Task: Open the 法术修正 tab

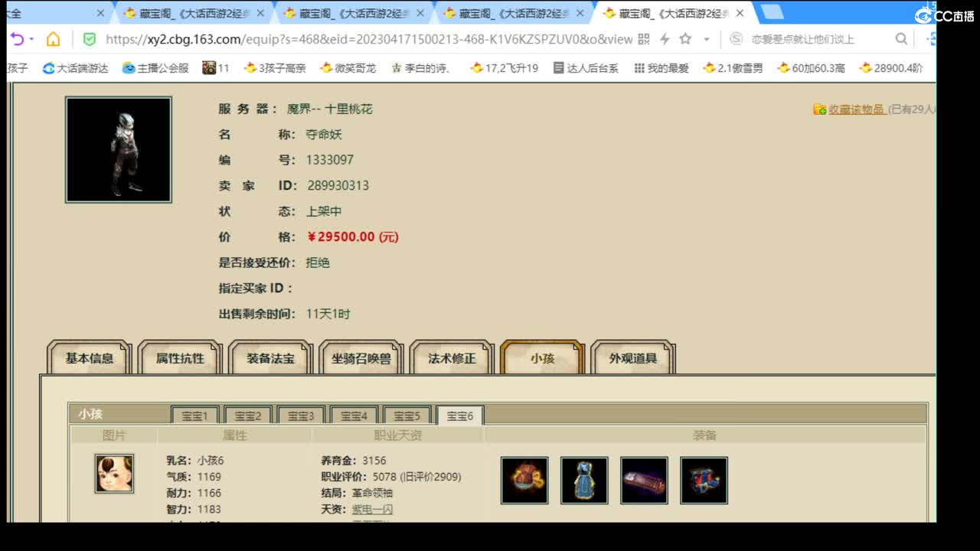Action: [452, 358]
